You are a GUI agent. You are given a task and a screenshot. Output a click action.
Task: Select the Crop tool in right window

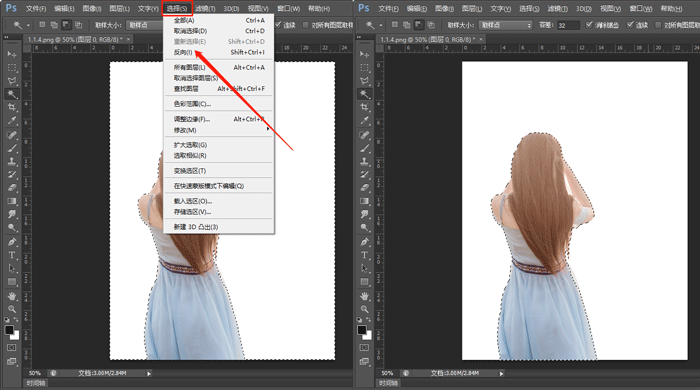point(365,107)
